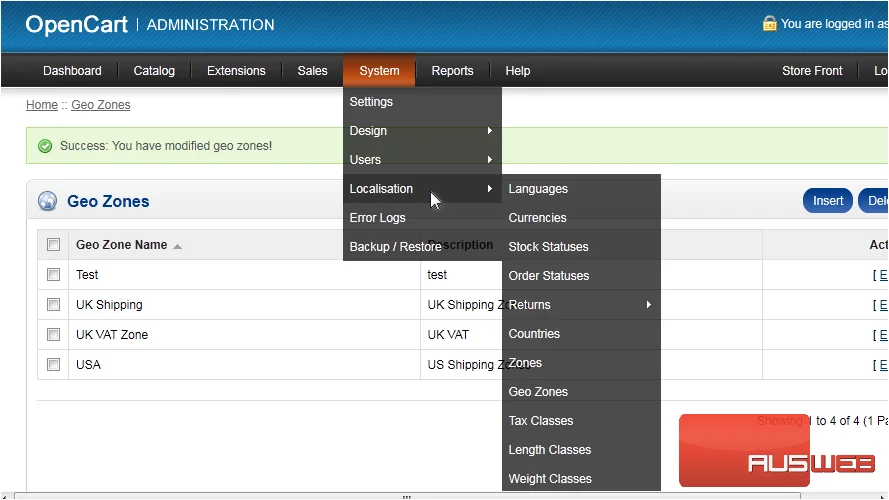This screenshot has width=889, height=500.
Task: Open the Sales menu
Action: [312, 71]
